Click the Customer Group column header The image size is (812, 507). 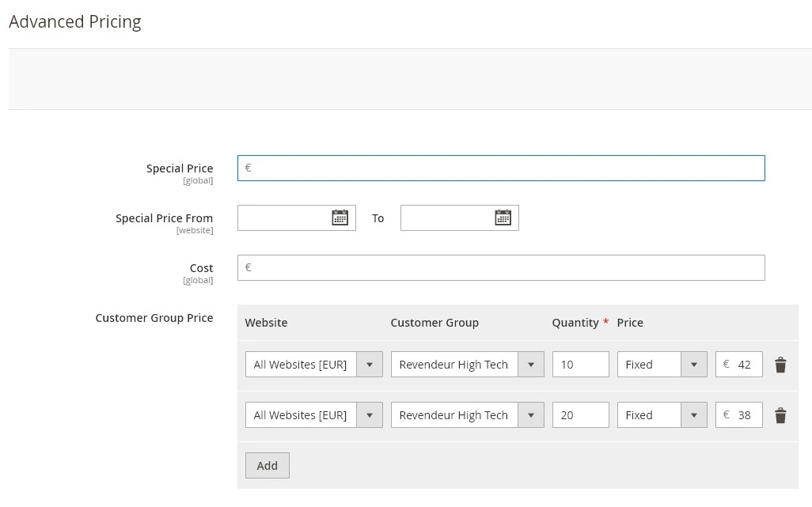[x=434, y=322]
